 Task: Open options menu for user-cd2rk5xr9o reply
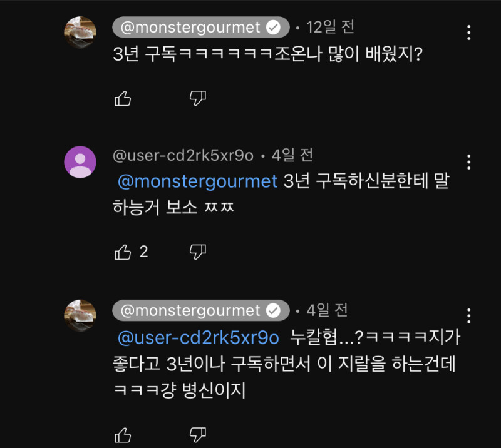[x=469, y=162]
